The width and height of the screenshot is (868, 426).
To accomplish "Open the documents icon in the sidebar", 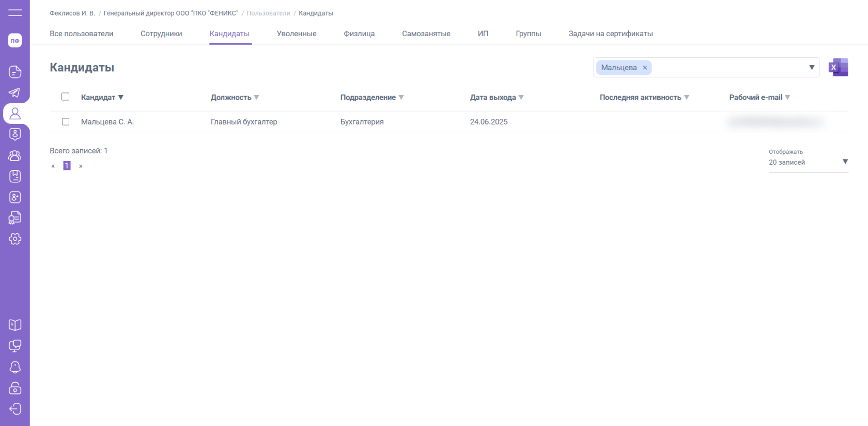I will pyautogui.click(x=15, y=72).
